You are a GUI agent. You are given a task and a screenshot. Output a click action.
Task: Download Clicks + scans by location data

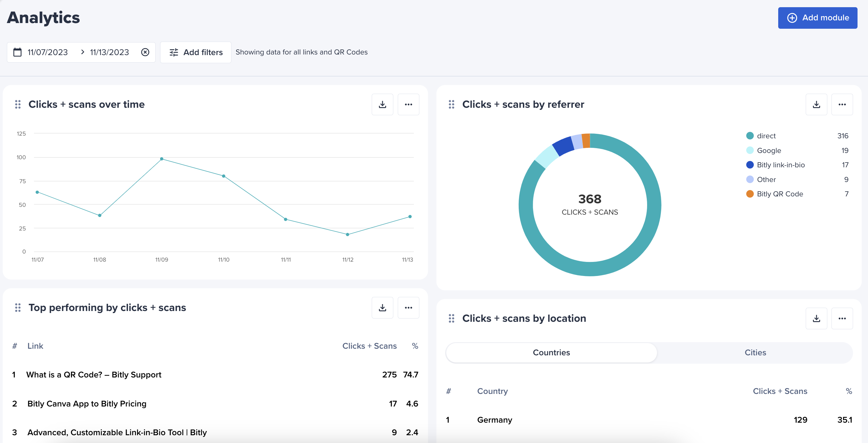[x=816, y=318]
